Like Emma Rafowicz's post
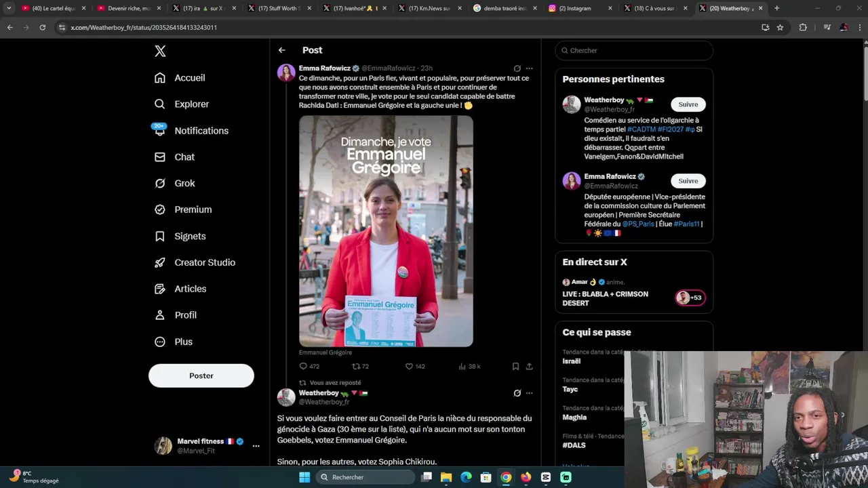This screenshot has width=868, height=488. [x=415, y=367]
